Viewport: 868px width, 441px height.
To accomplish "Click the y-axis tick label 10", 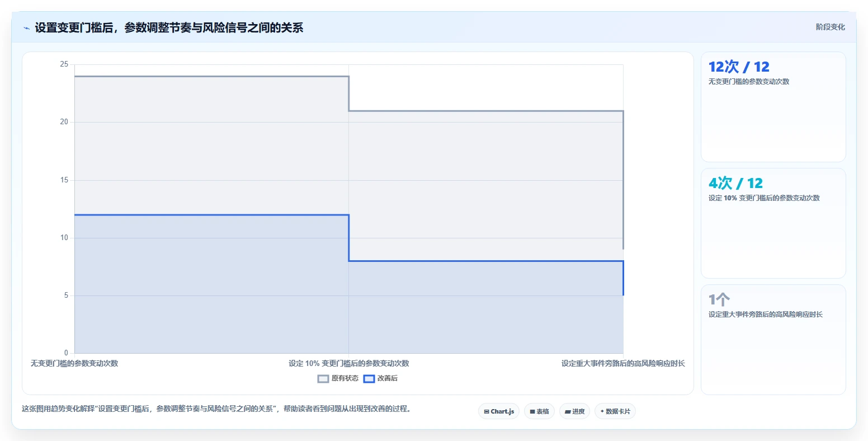I will click(64, 238).
